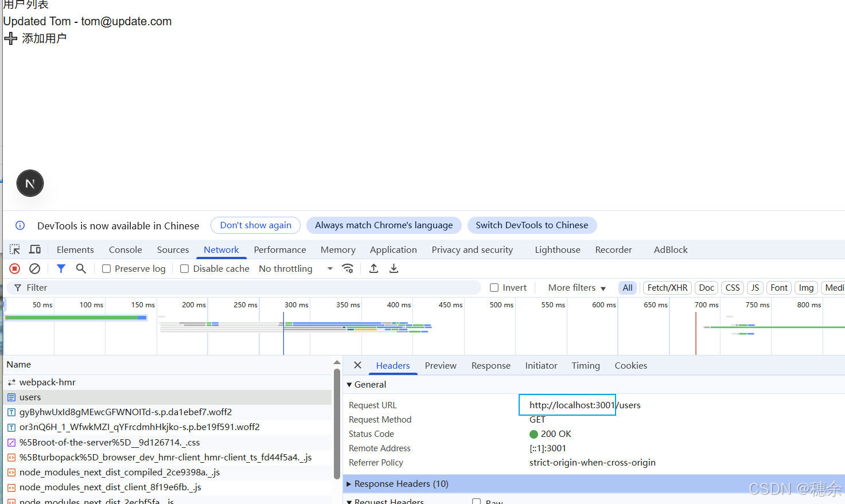Viewport: 845px width, 504px height.
Task: Click the script icon of turbopack hmr-client file
Action: (11, 457)
